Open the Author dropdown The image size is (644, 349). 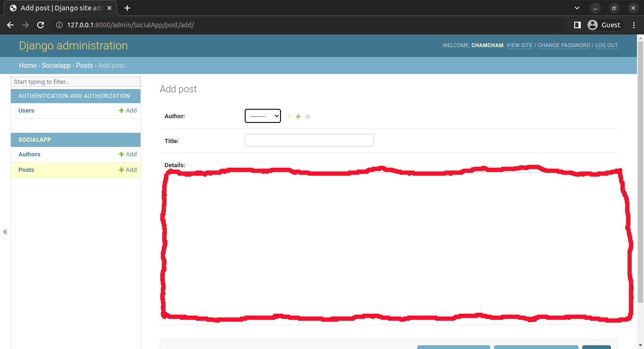(263, 116)
